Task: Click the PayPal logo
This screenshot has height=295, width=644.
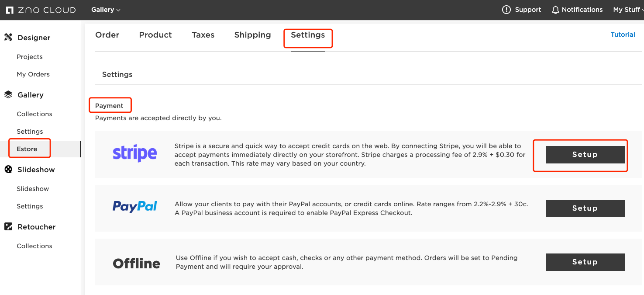Action: tap(135, 206)
